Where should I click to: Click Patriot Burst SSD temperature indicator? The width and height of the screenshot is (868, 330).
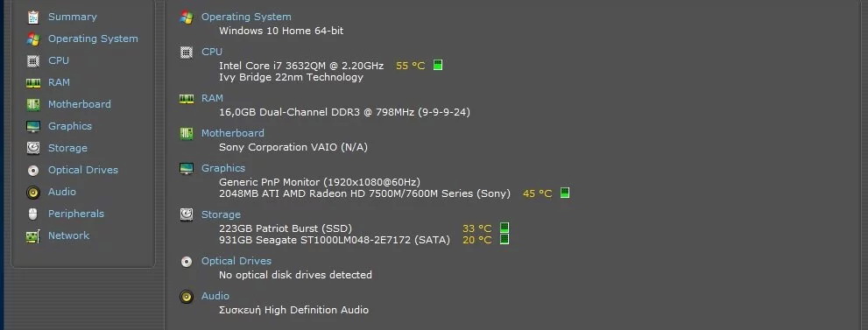[505, 228]
